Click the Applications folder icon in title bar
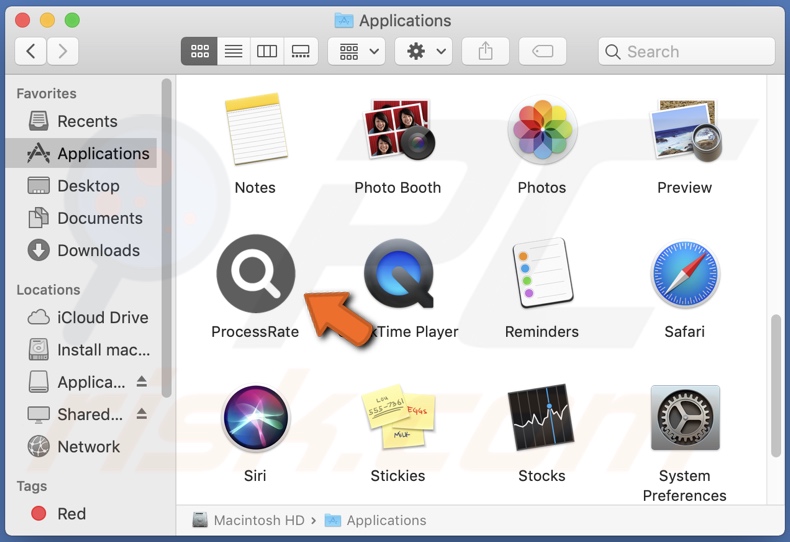The height and width of the screenshot is (542, 790). click(x=344, y=20)
